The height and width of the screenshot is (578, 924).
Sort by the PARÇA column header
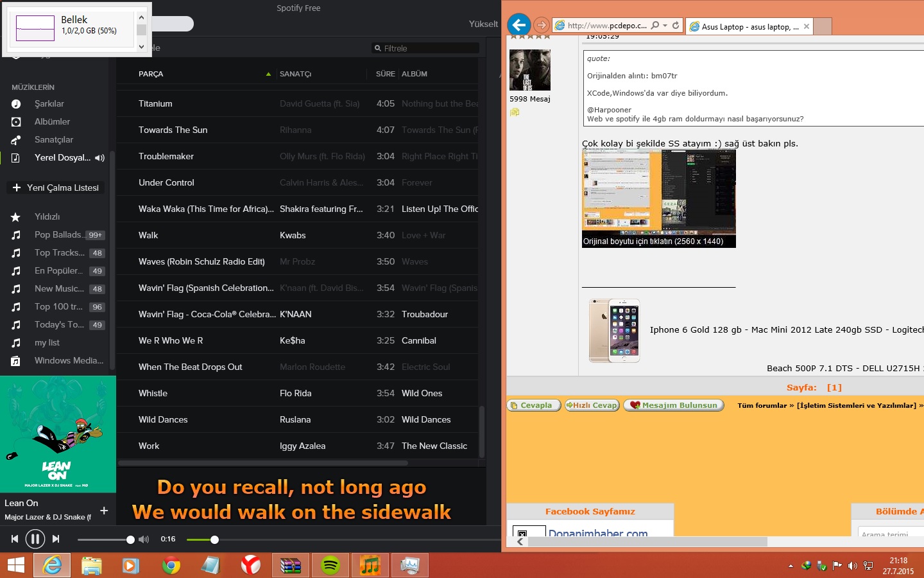(x=151, y=74)
